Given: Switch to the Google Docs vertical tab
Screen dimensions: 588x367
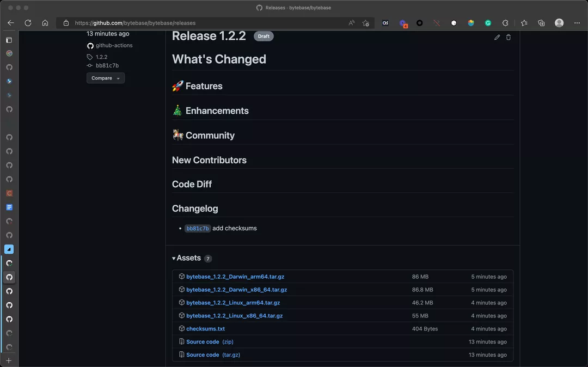Looking at the screenshot, I should pyautogui.click(x=9, y=207).
